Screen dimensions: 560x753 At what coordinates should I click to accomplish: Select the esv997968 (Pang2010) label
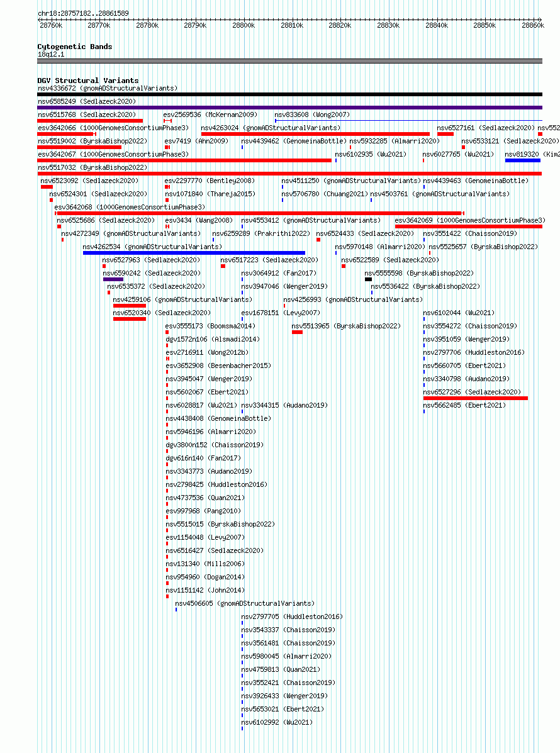click(x=203, y=511)
